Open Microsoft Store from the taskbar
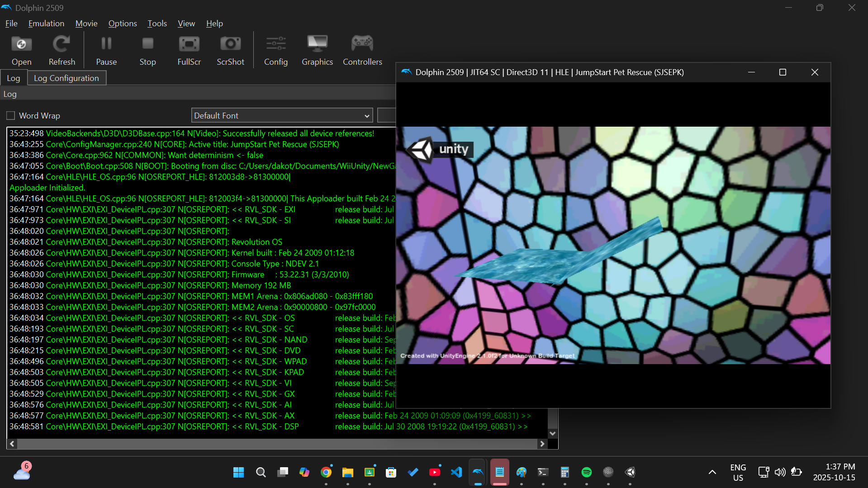The height and width of the screenshot is (488, 868). point(391,472)
